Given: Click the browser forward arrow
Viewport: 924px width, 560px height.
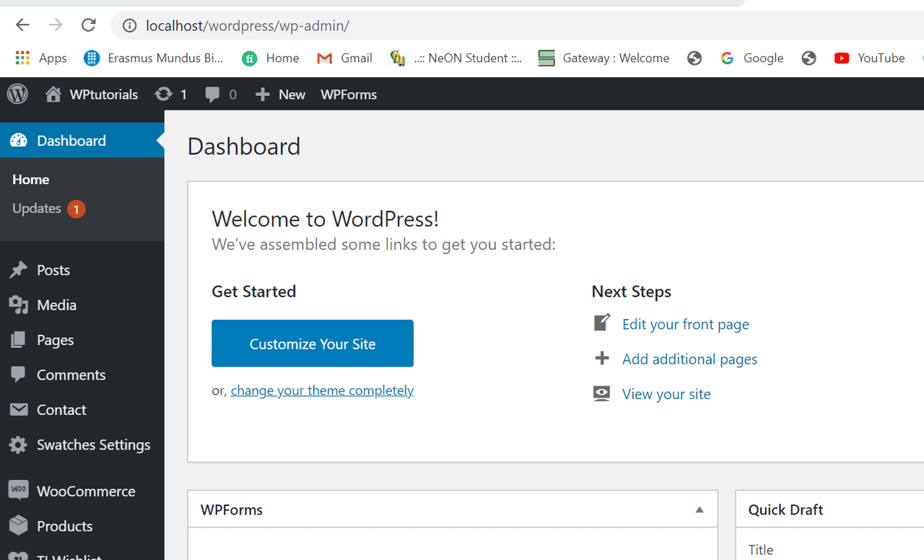Looking at the screenshot, I should coord(56,25).
